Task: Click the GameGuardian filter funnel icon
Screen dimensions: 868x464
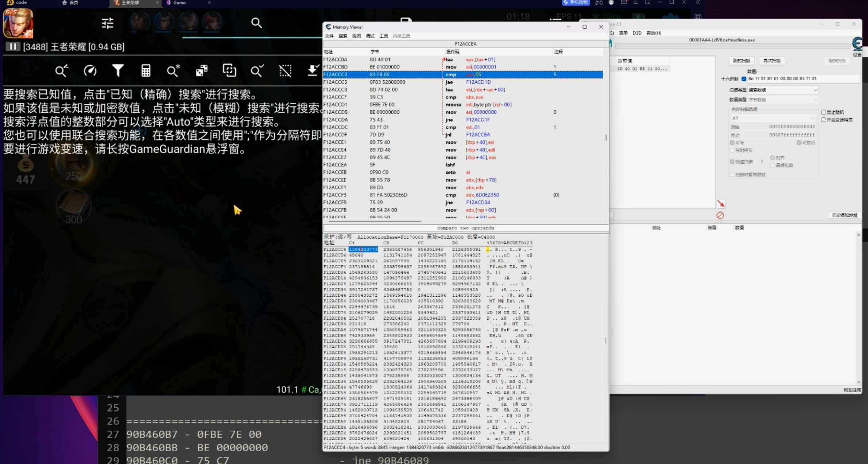Action: [x=118, y=71]
